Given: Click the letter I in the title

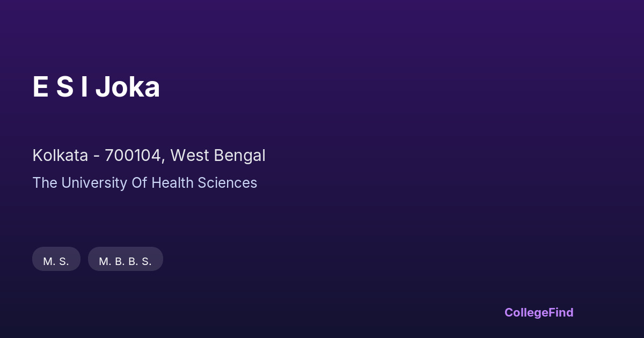Looking at the screenshot, I should click(x=84, y=87).
